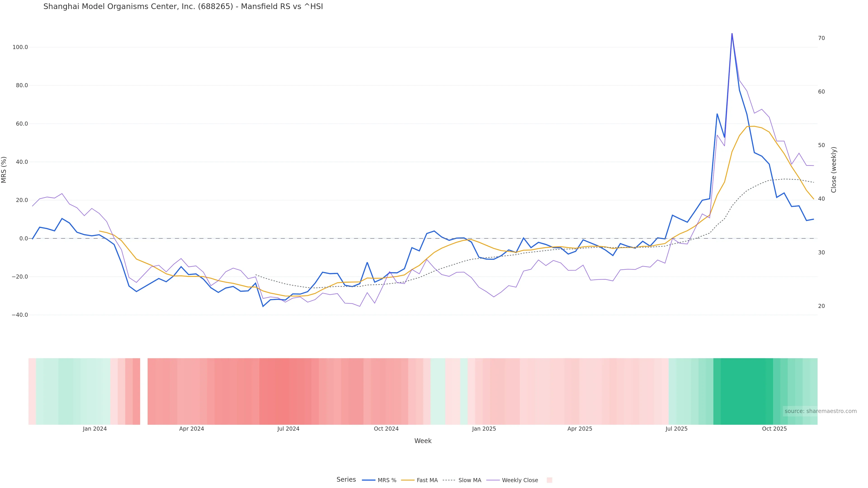The height and width of the screenshot is (488, 868).
Task: Click the MRS line's highest peak
Action: [x=732, y=34]
